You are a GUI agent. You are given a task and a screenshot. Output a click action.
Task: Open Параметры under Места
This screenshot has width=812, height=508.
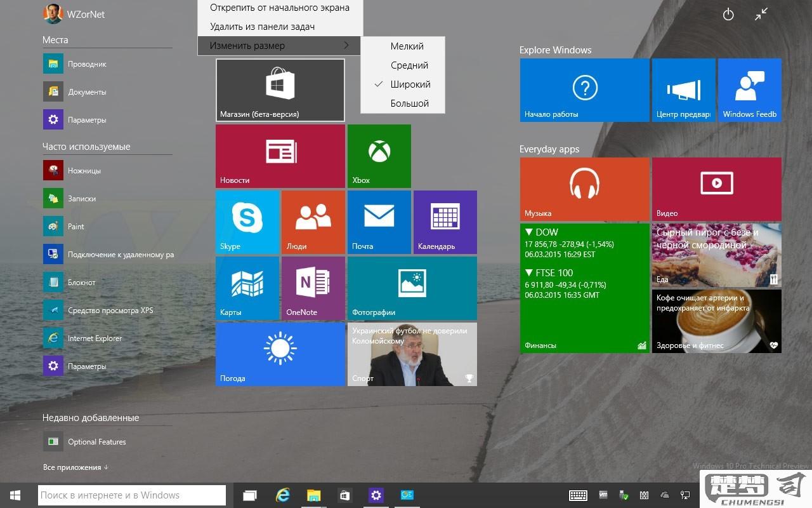click(74, 119)
